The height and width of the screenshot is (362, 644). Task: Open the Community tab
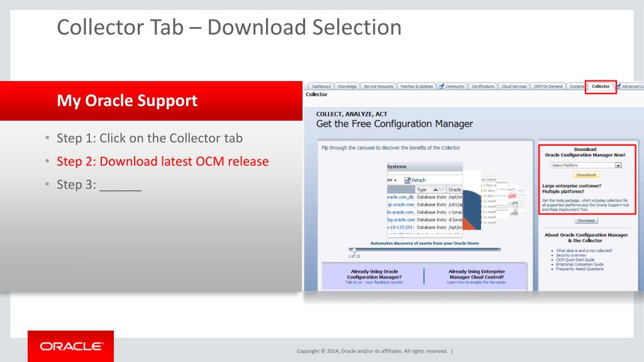click(x=452, y=86)
